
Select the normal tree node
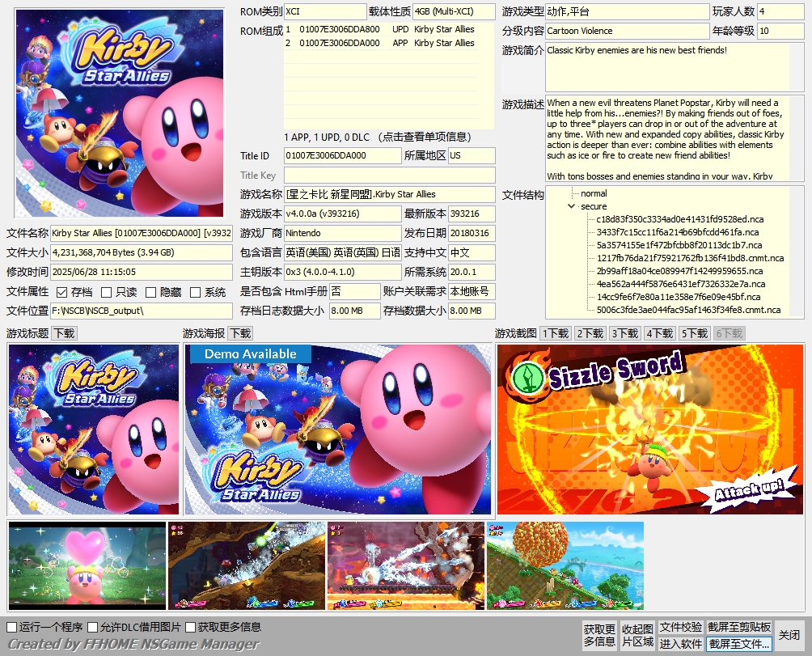(x=594, y=193)
